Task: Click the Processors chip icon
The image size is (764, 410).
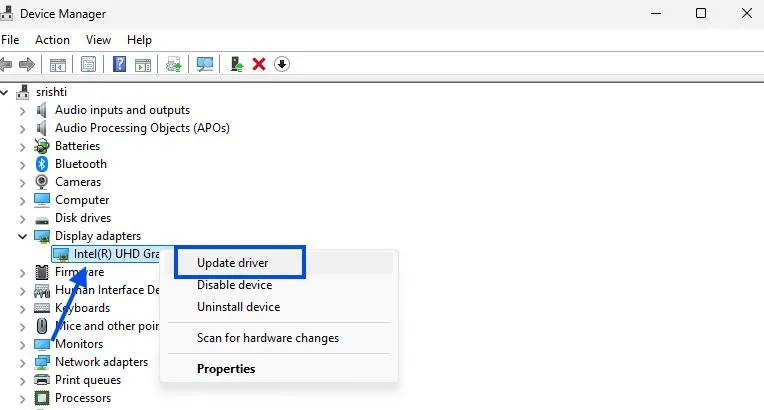Action: (x=42, y=398)
